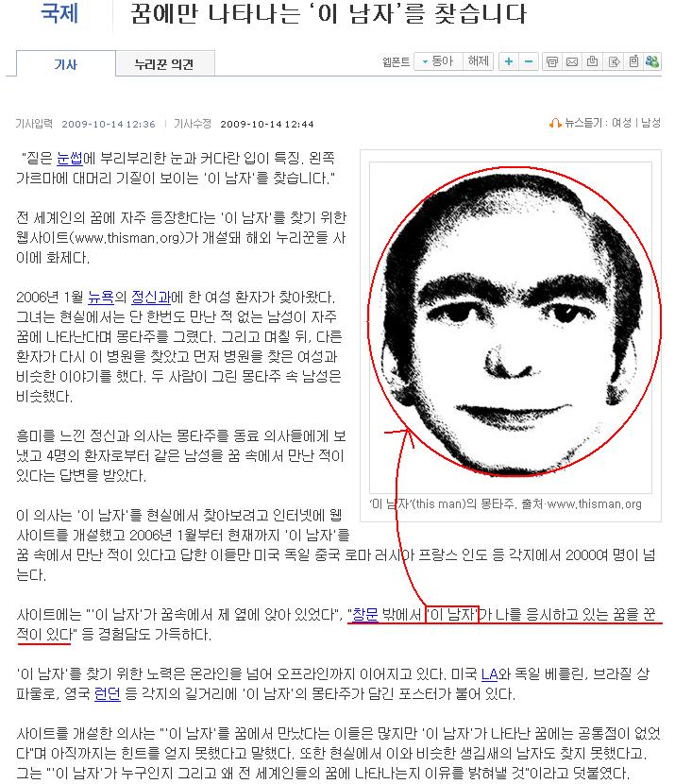Print the article using printer icon
675x784 pixels.
(552, 61)
